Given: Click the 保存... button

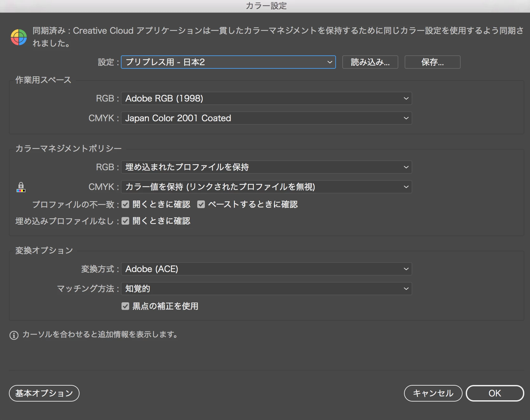Looking at the screenshot, I should [x=432, y=62].
